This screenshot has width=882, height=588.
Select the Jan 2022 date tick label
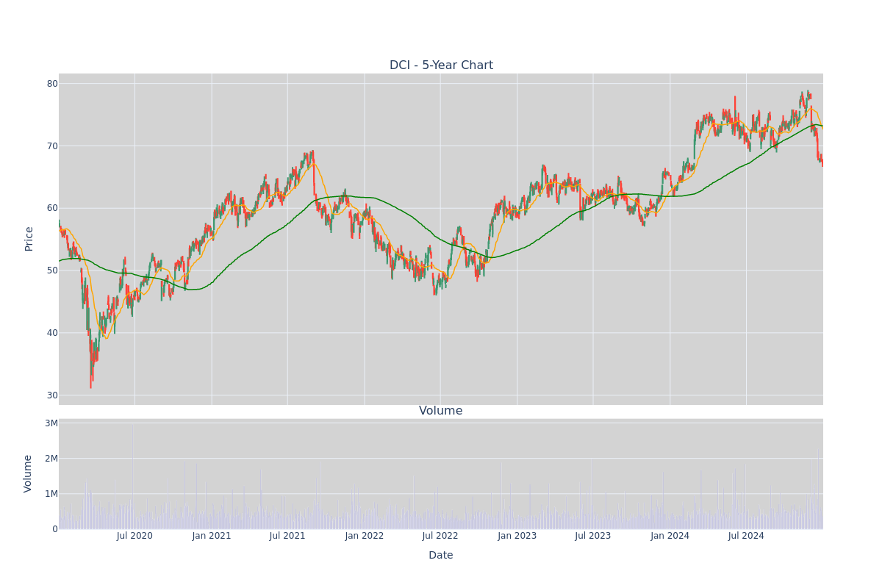pos(365,536)
